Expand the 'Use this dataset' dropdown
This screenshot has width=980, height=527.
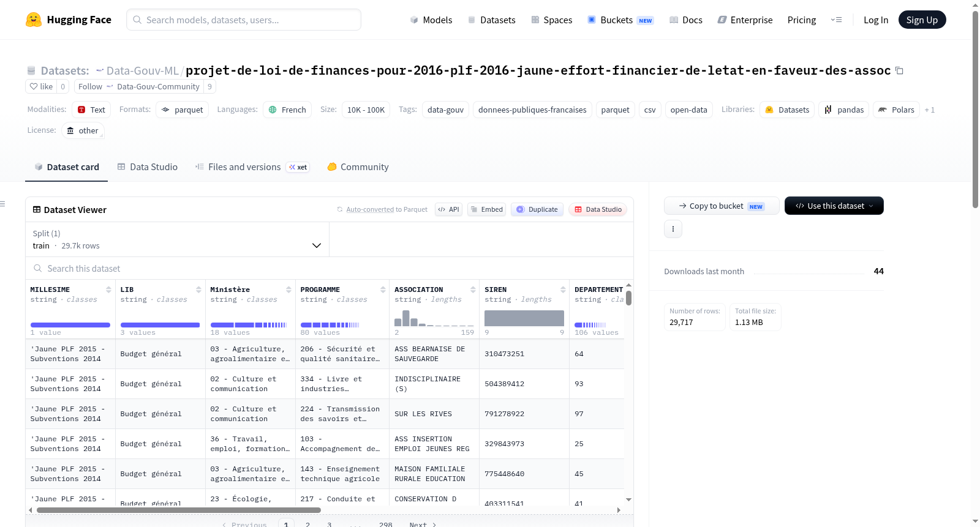[834, 206]
